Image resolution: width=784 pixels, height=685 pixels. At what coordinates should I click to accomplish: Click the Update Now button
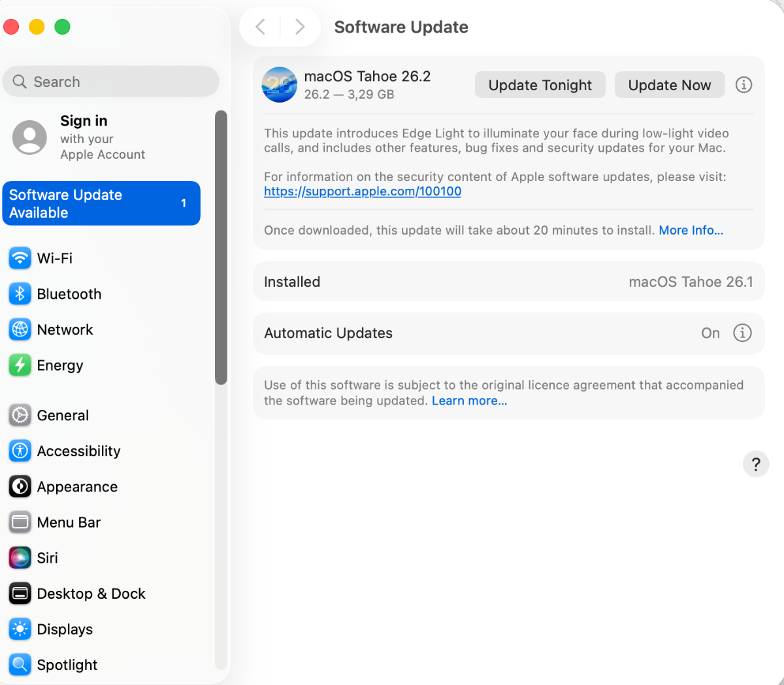coord(670,85)
